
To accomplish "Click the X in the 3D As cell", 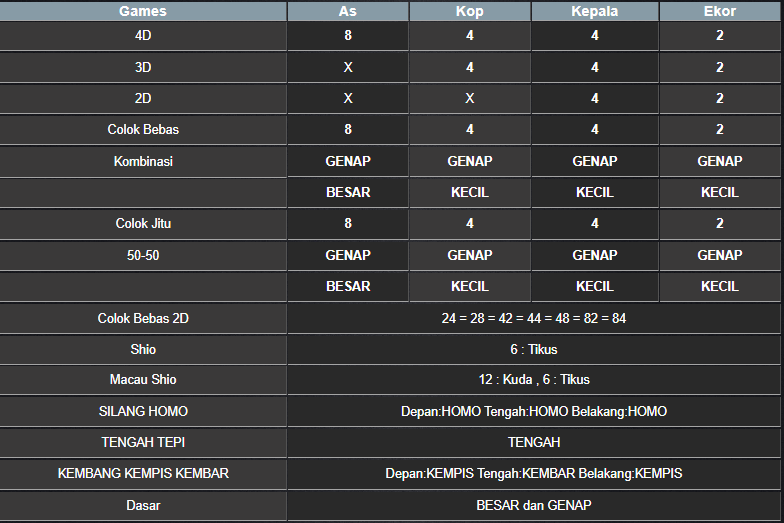I will pyautogui.click(x=347, y=67).
